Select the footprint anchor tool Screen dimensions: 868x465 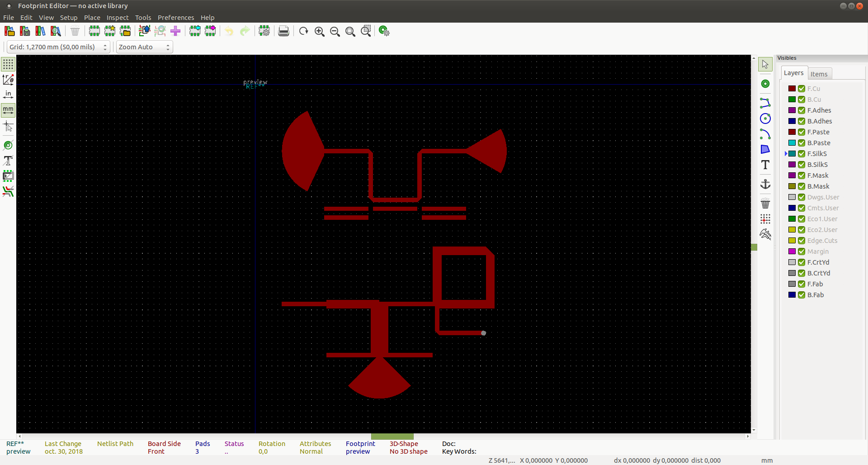[765, 184]
